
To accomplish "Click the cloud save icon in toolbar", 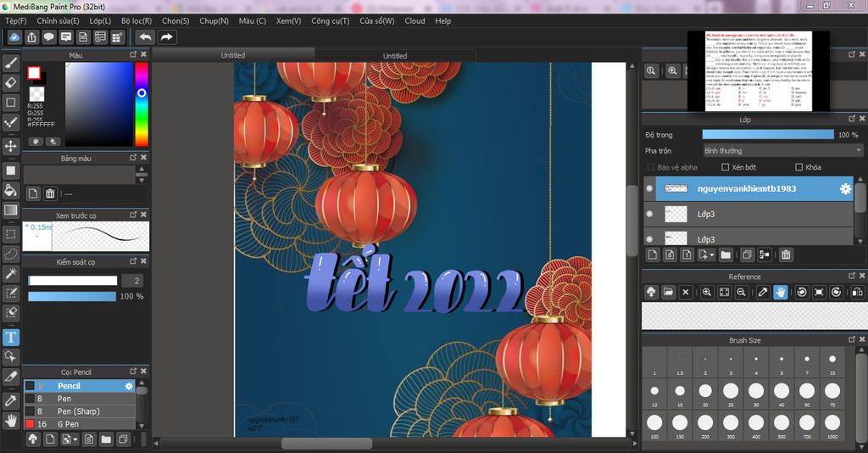I will (x=14, y=37).
